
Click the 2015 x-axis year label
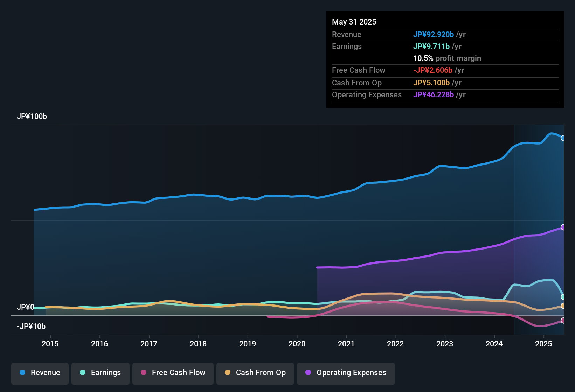[x=50, y=344]
